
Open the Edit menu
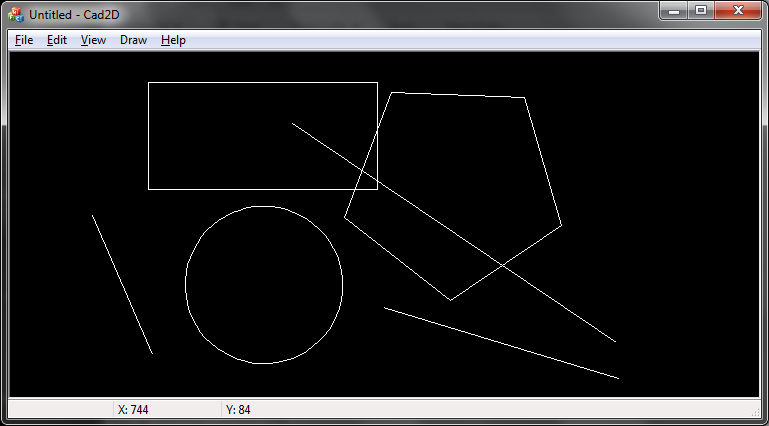57,40
